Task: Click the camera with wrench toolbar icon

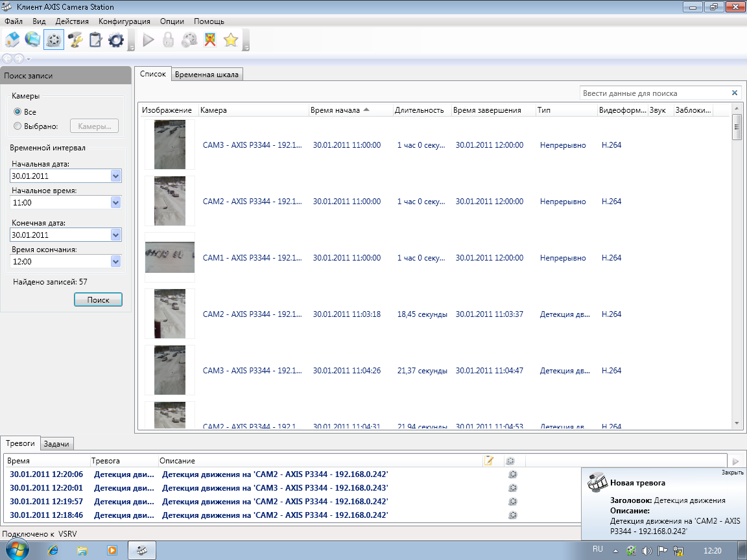Action: pos(75,40)
